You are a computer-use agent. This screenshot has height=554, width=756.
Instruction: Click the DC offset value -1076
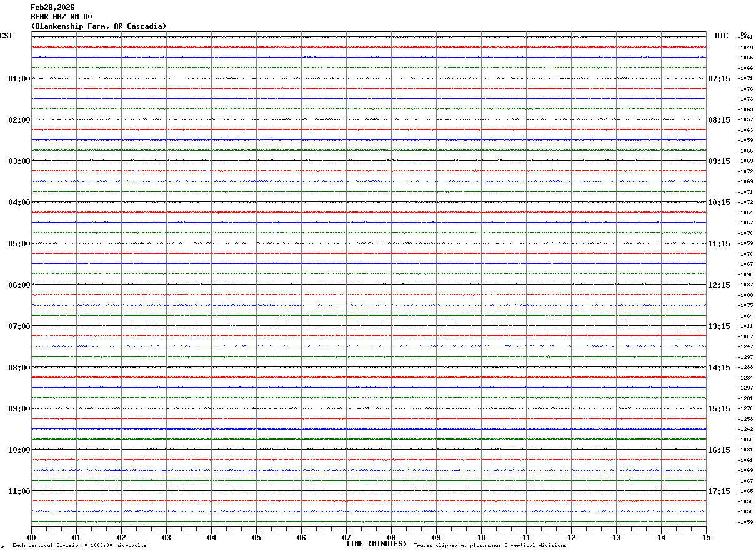pos(745,89)
